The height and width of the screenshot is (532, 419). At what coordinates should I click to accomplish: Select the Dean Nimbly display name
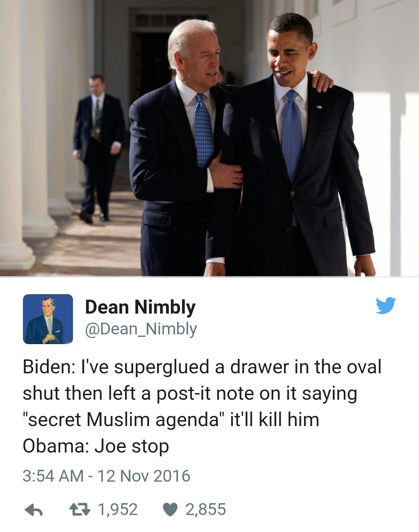click(140, 307)
